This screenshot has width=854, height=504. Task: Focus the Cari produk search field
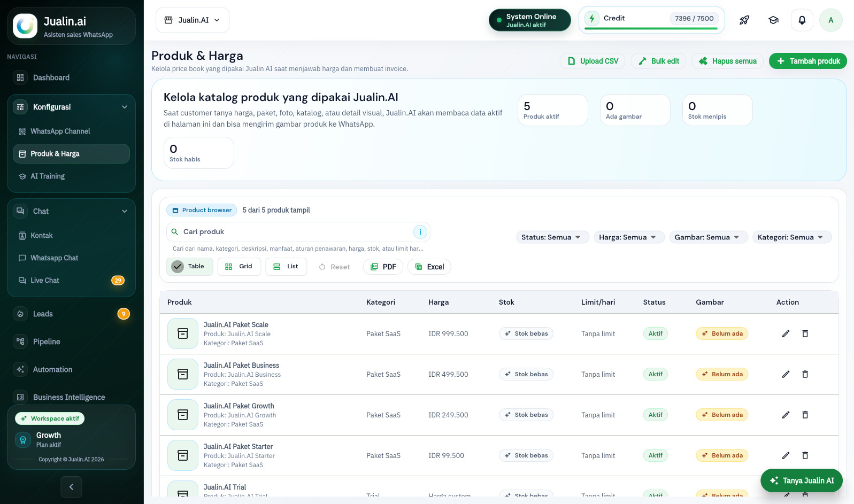(x=298, y=232)
